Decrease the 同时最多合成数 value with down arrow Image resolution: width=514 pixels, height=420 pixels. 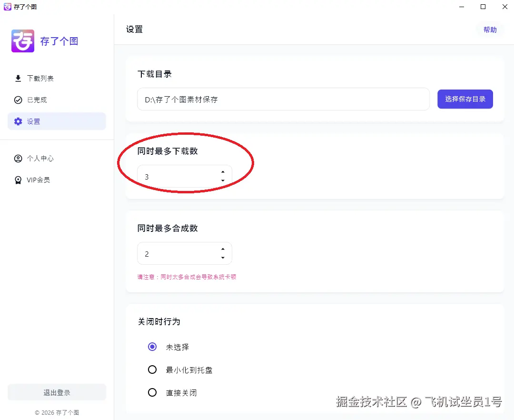click(223, 258)
